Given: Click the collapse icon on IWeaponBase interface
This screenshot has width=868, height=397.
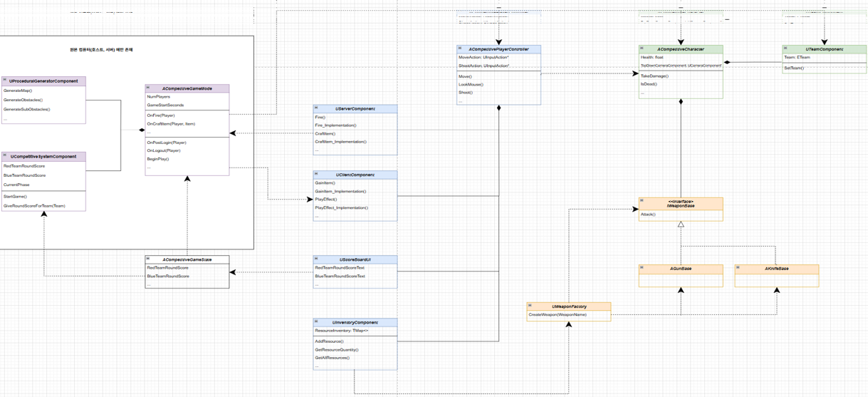Looking at the screenshot, I should (643, 201).
